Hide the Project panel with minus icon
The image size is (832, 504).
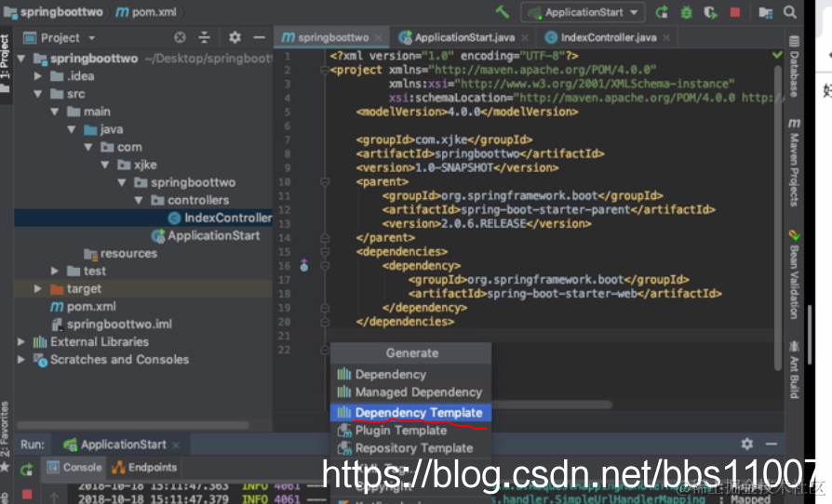pos(259,37)
